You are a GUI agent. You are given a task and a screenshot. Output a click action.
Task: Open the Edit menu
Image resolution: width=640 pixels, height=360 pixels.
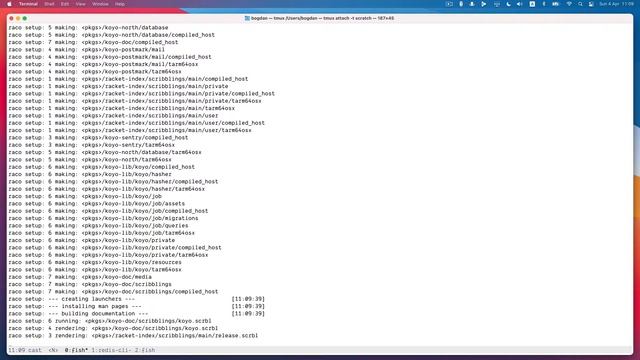point(65,4)
